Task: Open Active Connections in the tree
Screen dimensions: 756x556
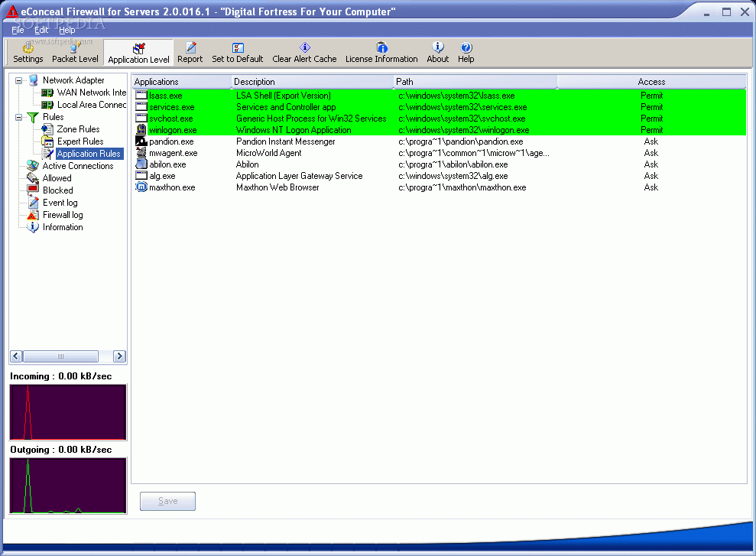Action: tap(78, 166)
